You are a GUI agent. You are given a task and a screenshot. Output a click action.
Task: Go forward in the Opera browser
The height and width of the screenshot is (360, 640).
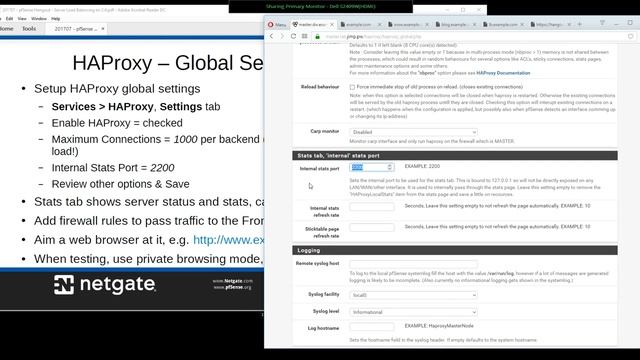pos(282,36)
